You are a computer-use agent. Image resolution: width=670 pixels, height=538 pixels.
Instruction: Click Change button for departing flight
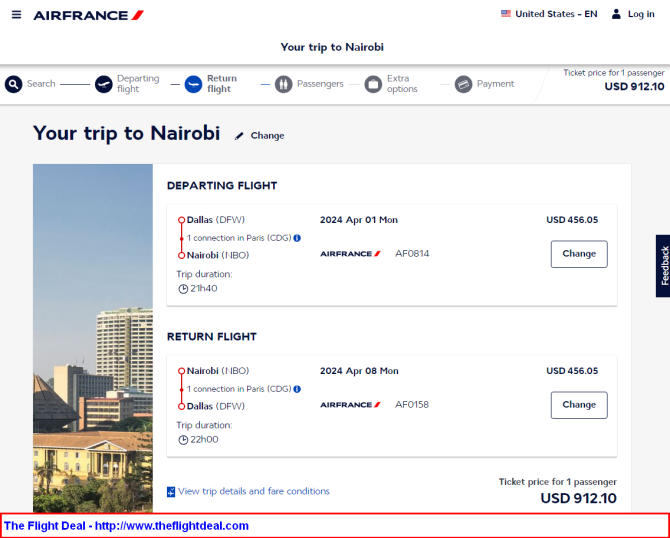click(x=578, y=254)
